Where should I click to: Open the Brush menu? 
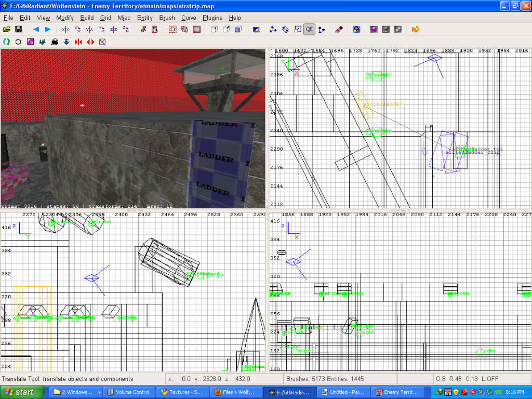coord(167,18)
